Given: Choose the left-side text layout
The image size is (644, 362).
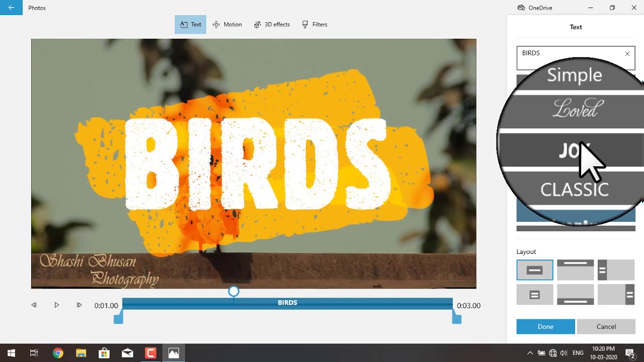Looking at the screenshot, I should [616, 270].
